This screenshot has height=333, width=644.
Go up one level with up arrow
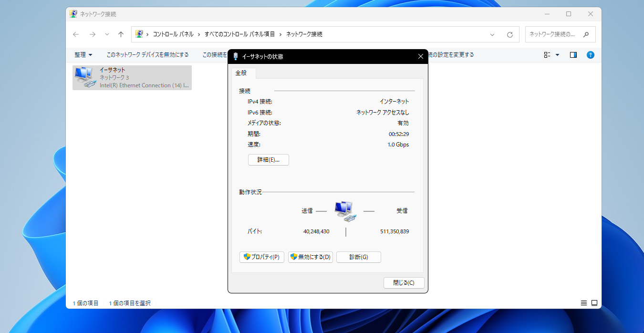click(x=121, y=34)
